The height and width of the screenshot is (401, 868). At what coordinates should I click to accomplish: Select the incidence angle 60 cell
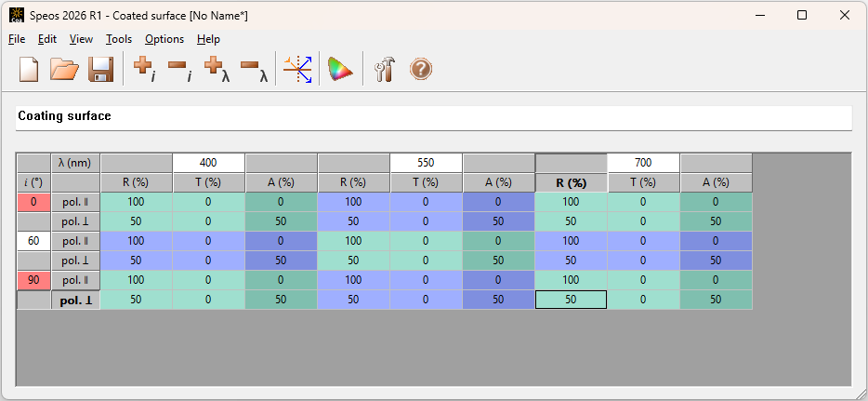point(33,241)
